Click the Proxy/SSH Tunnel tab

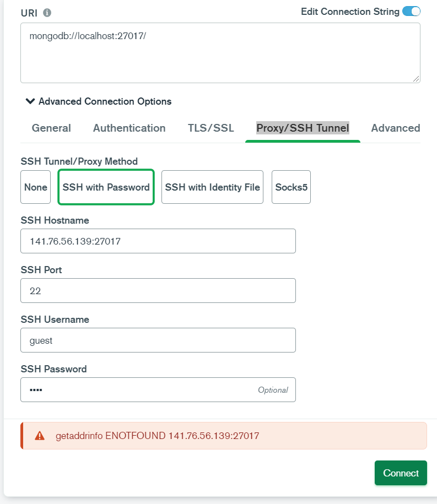click(303, 128)
